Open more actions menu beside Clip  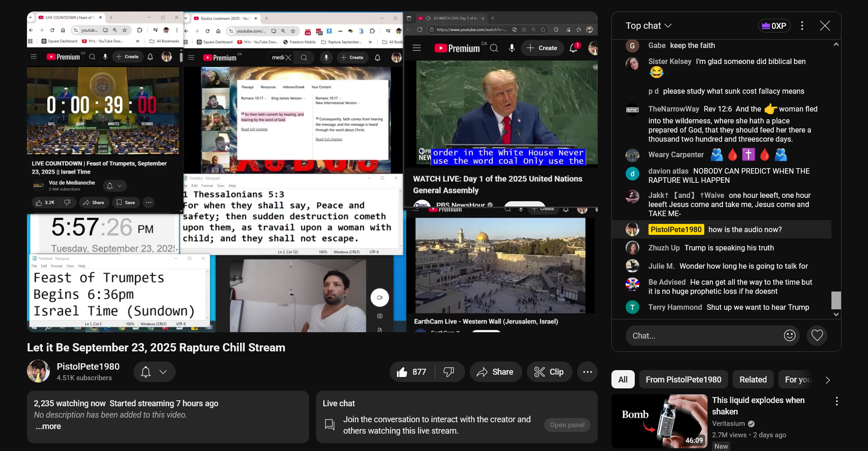[x=587, y=372]
